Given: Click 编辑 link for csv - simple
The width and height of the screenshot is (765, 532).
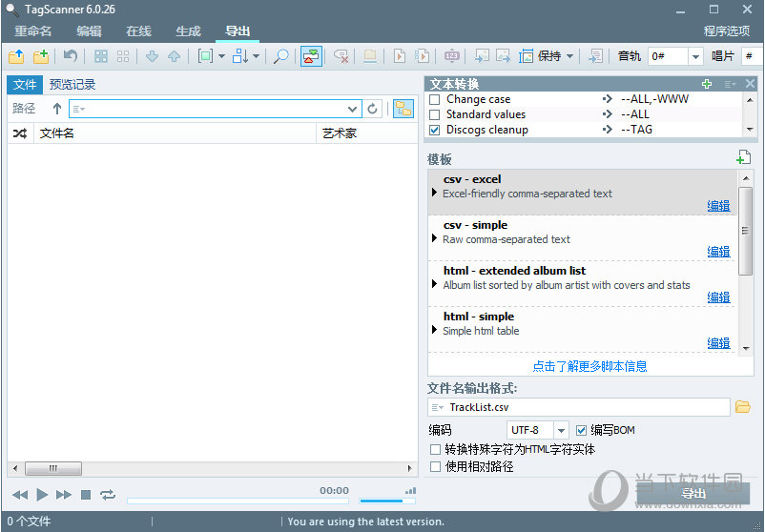Looking at the screenshot, I should tap(718, 252).
